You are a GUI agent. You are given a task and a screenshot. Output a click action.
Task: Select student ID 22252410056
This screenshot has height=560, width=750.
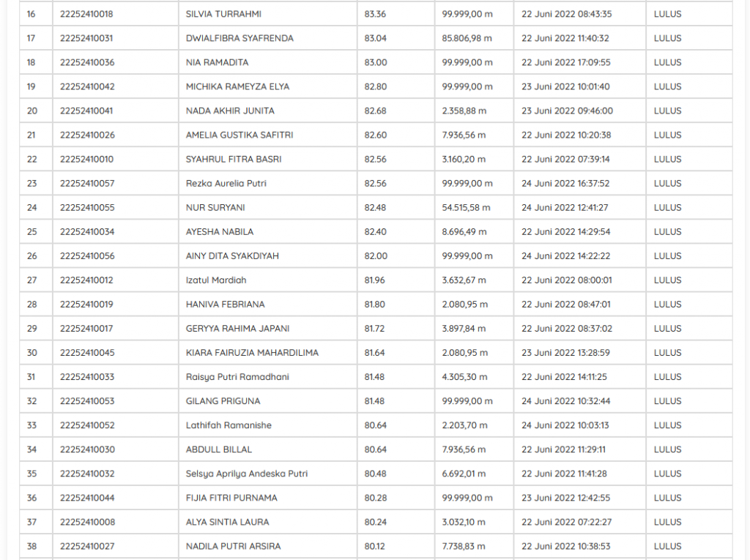point(87,255)
